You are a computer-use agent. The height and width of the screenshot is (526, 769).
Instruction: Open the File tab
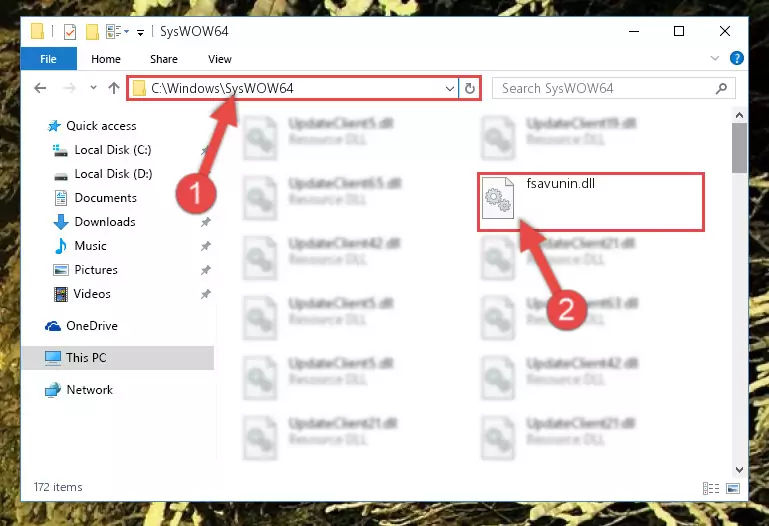[x=49, y=59]
